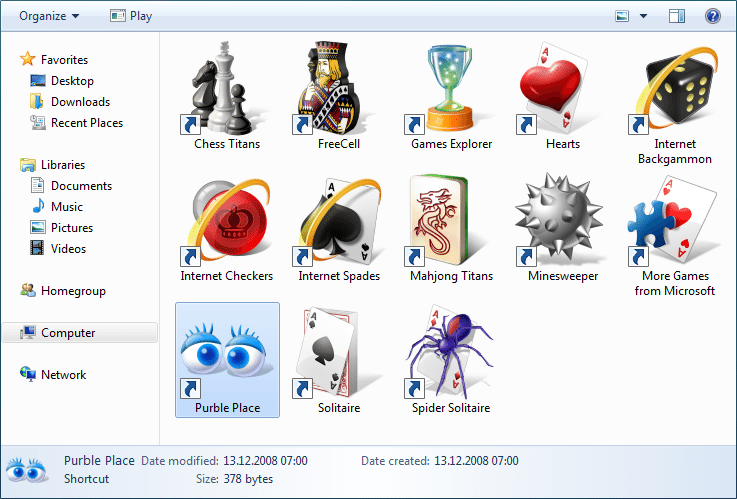Click the Videos filmstrip icon in sidebar

pos(37,248)
